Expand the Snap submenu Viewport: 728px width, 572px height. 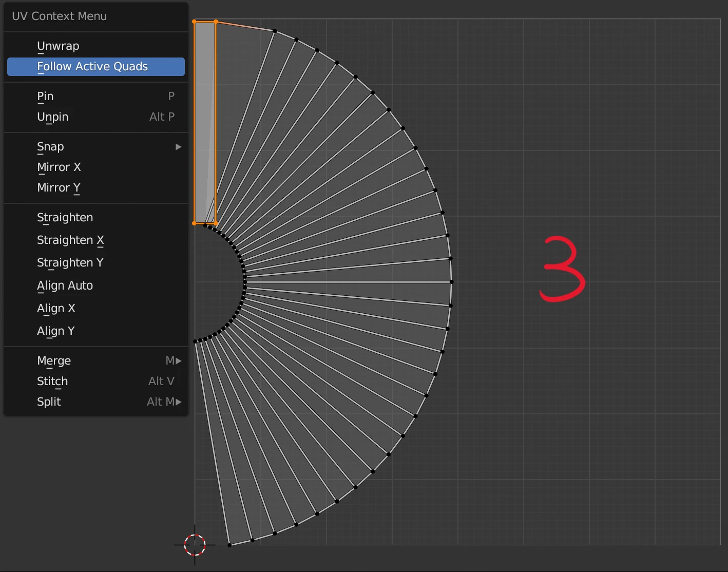50,147
